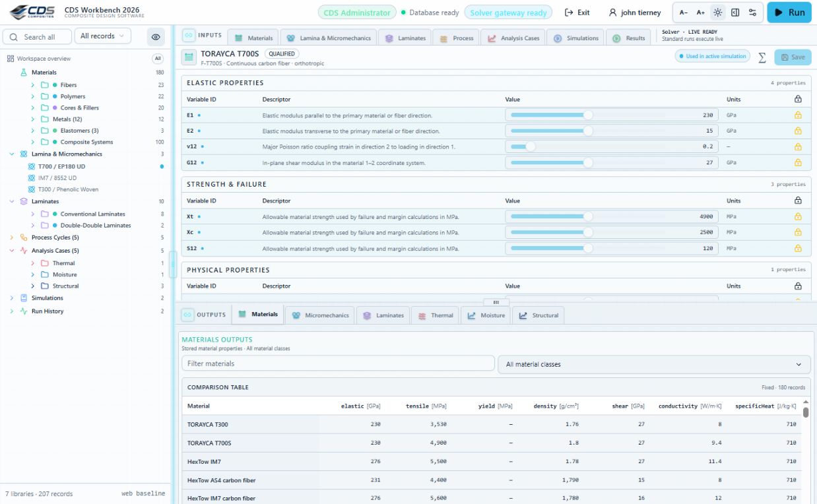Viewport: 817px width, 504px height.
Task: Increase font size with A+ button
Action: click(701, 13)
